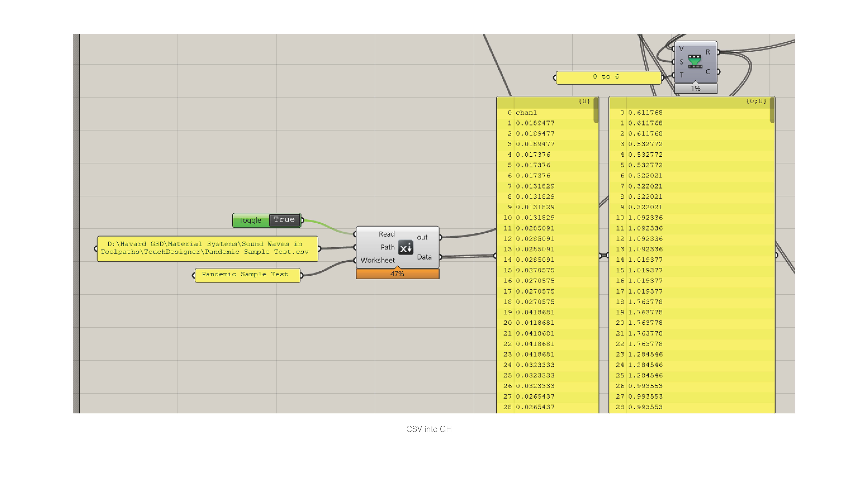The height and width of the screenshot is (488, 868).
Task: Click the Remap/Construct Domain component icon
Action: (x=695, y=61)
